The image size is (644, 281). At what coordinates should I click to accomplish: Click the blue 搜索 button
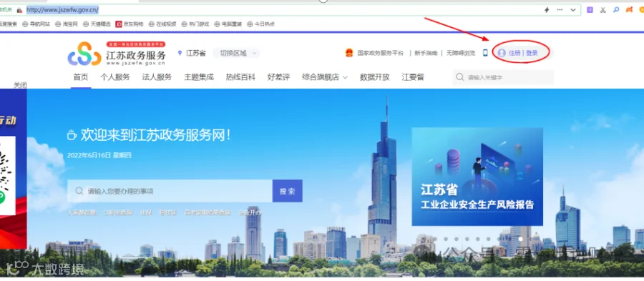[x=288, y=191]
